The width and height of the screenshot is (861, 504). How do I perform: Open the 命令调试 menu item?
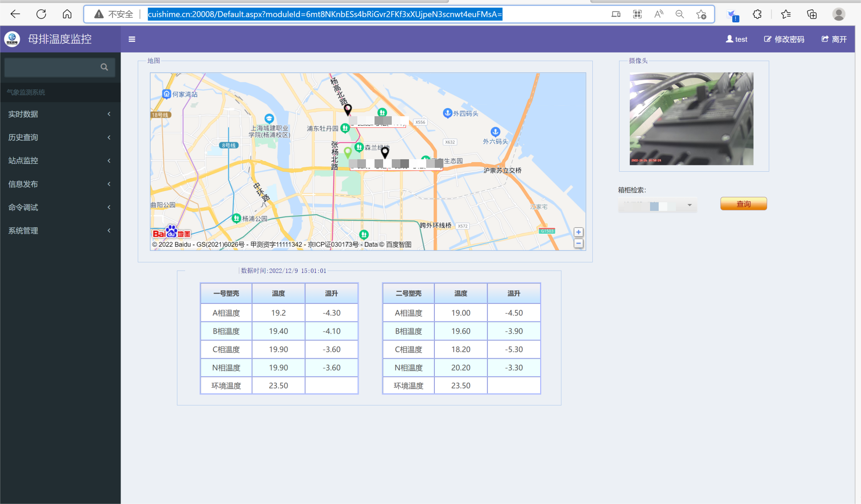point(60,207)
